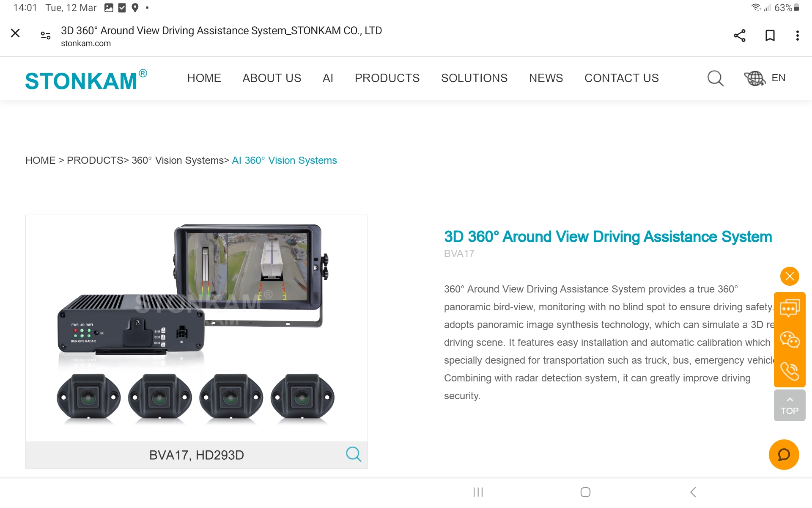Open the AI menu item

tap(328, 78)
